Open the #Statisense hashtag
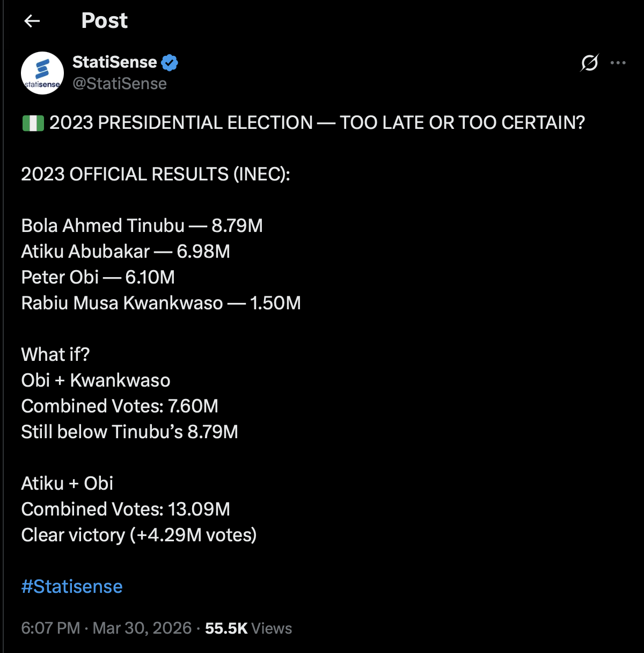Screen dimensions: 644x653 72,586
